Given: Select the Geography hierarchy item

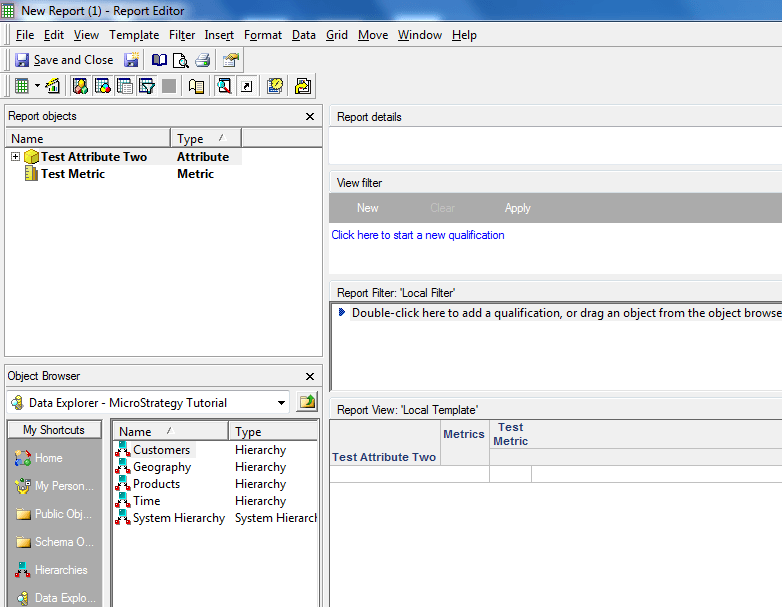Looking at the screenshot, I should pos(161,467).
